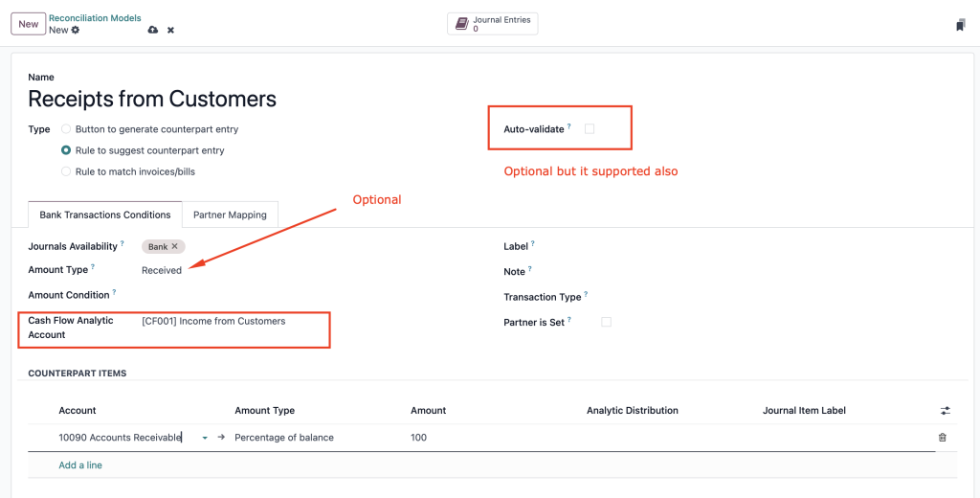Screen dimensions: 980x498
Task: Enable the Auto-validate checkbox
Action: tap(590, 129)
